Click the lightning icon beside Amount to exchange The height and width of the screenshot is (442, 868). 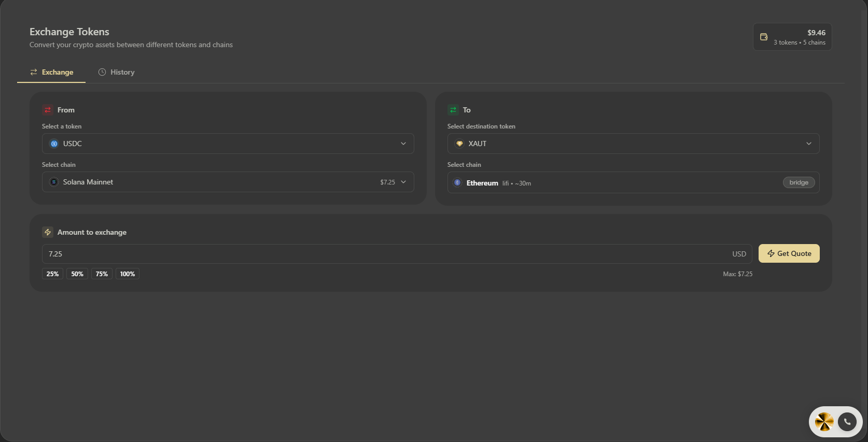pyautogui.click(x=48, y=232)
